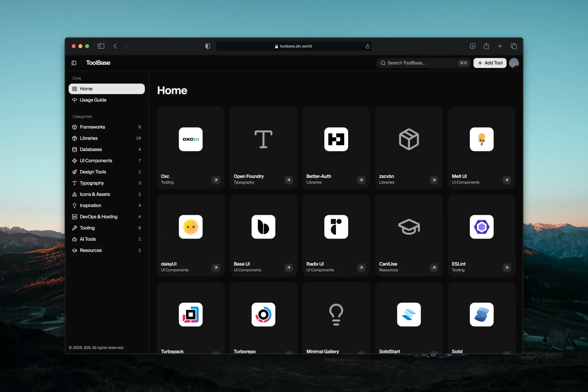Select the Databases category
The width and height of the screenshot is (588, 392).
coord(107,149)
